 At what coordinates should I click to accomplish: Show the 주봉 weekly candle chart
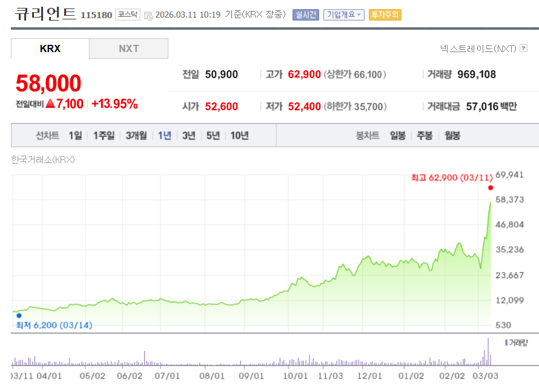[x=425, y=136]
